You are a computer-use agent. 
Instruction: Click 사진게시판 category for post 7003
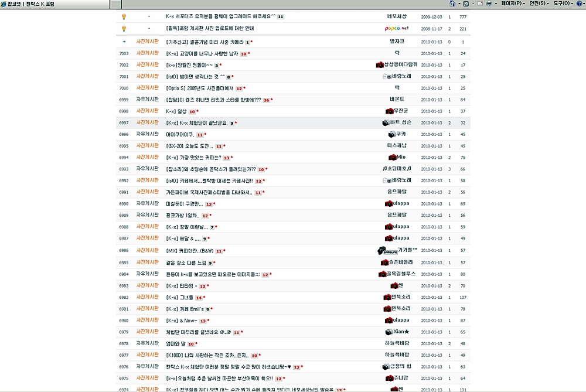pos(147,53)
